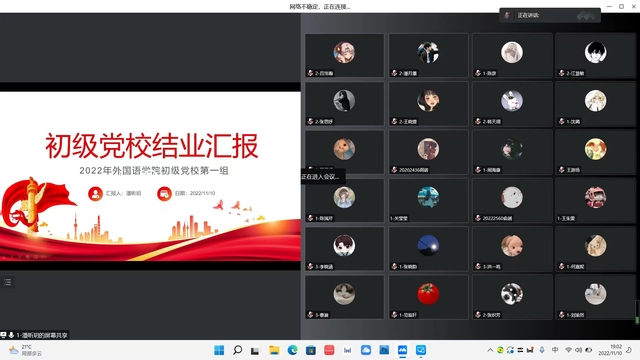Screen dimensions: 640x360
Task: Select the night-moon avatar participant tile
Action: (428, 249)
